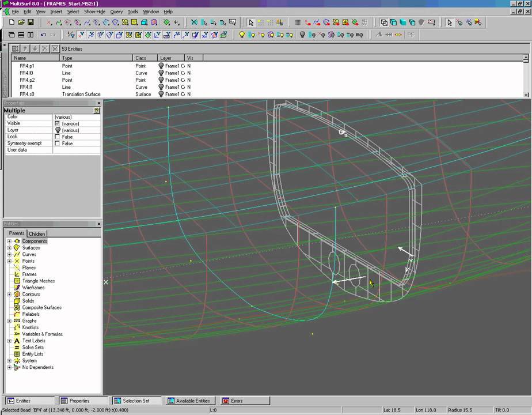The width and height of the screenshot is (532, 415).
Task: Click the Save file toolbar icon
Action: [x=31, y=22]
